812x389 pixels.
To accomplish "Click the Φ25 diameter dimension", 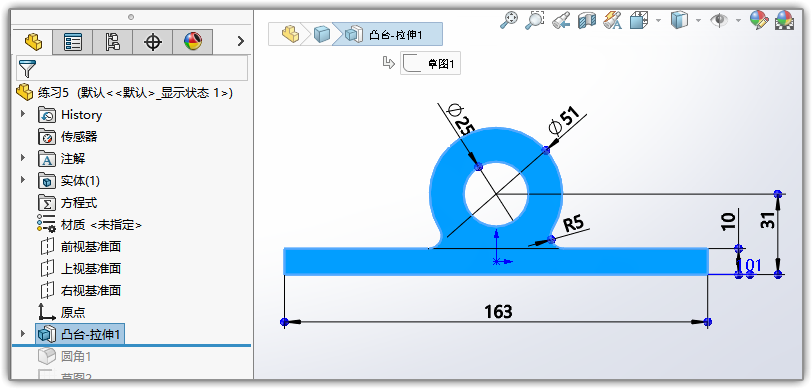I will point(459,120).
